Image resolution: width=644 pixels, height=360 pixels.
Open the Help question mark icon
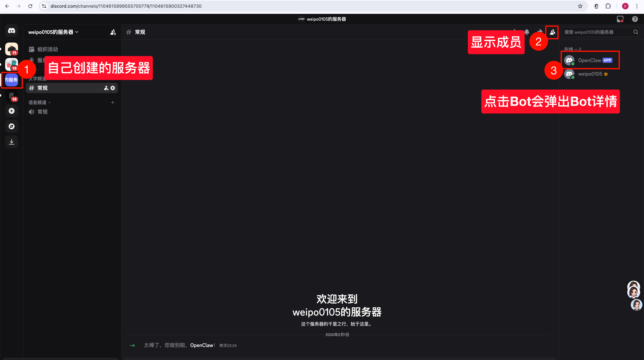(x=635, y=19)
